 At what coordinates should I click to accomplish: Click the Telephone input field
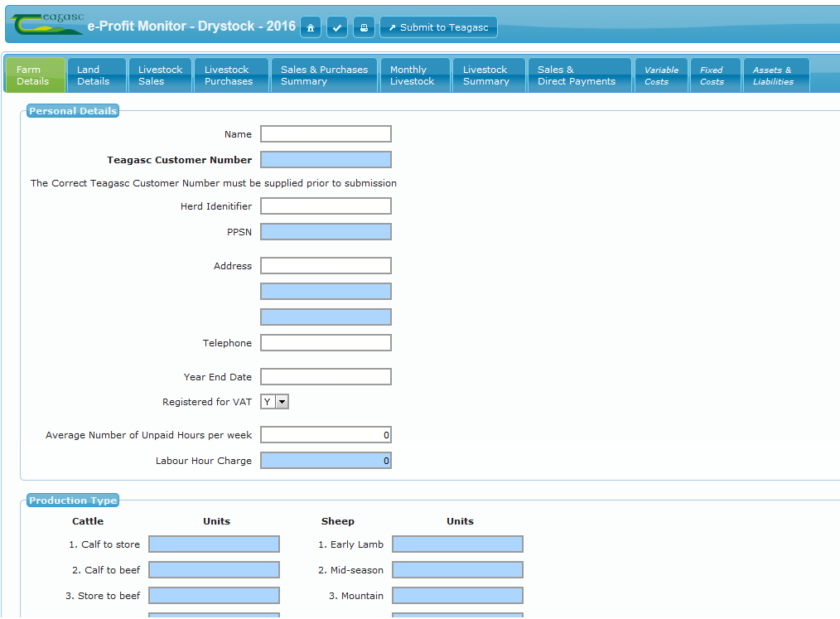click(x=326, y=343)
